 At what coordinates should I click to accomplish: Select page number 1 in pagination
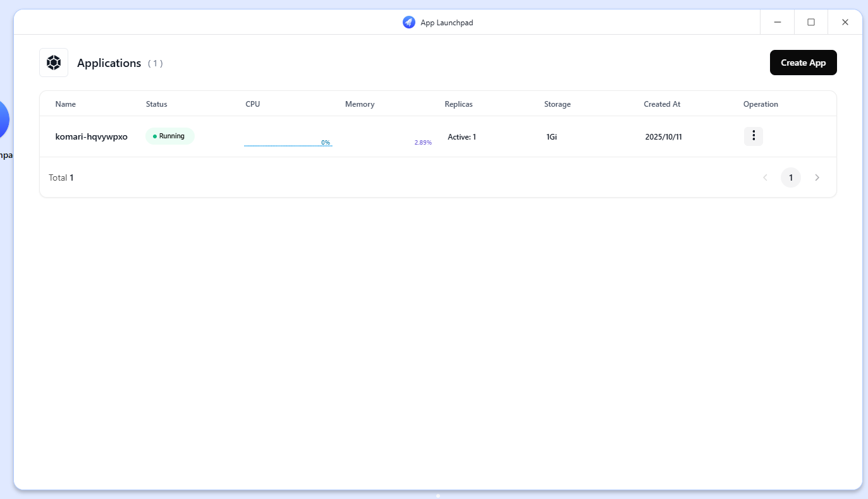pyautogui.click(x=791, y=177)
